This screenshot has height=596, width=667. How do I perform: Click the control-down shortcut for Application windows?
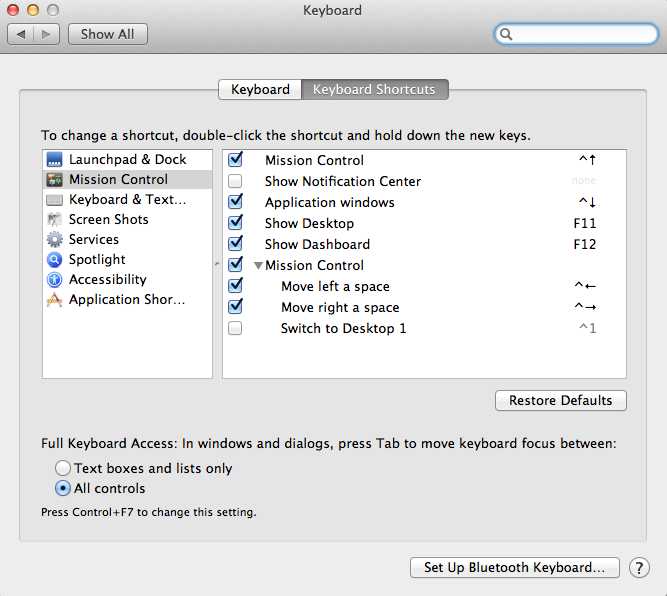[x=587, y=202]
